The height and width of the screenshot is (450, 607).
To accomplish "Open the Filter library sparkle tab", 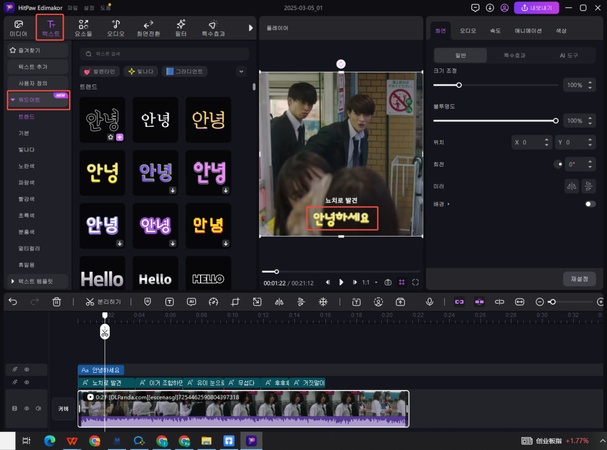I will pos(181,28).
